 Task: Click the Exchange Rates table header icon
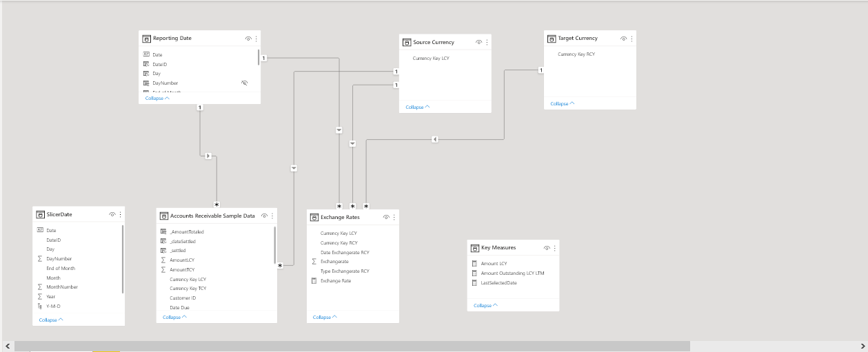pos(314,218)
